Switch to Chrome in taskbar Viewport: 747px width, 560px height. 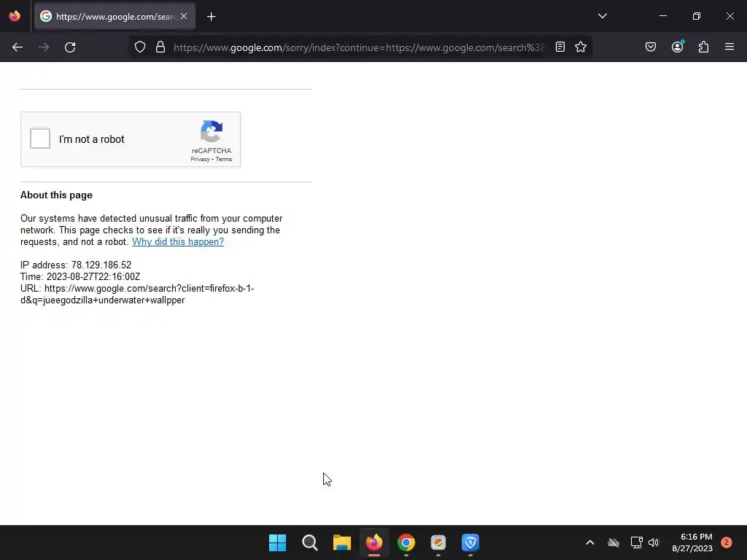click(x=406, y=542)
